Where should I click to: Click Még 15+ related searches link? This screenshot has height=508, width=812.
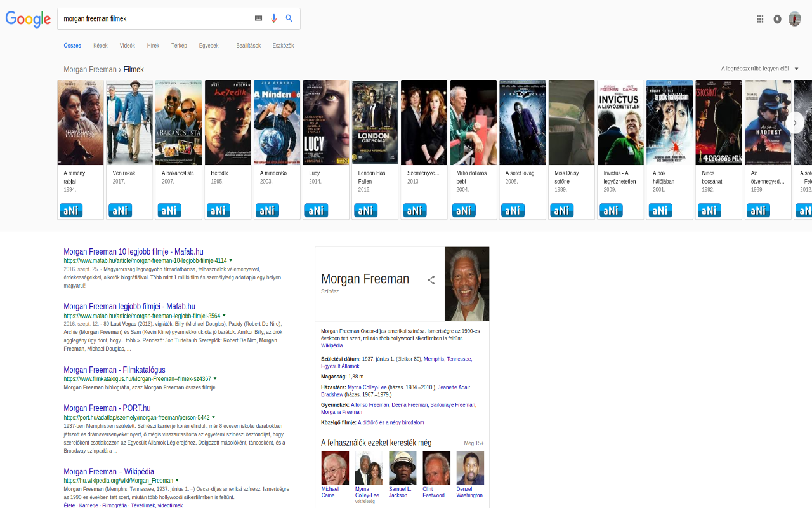pos(473,443)
